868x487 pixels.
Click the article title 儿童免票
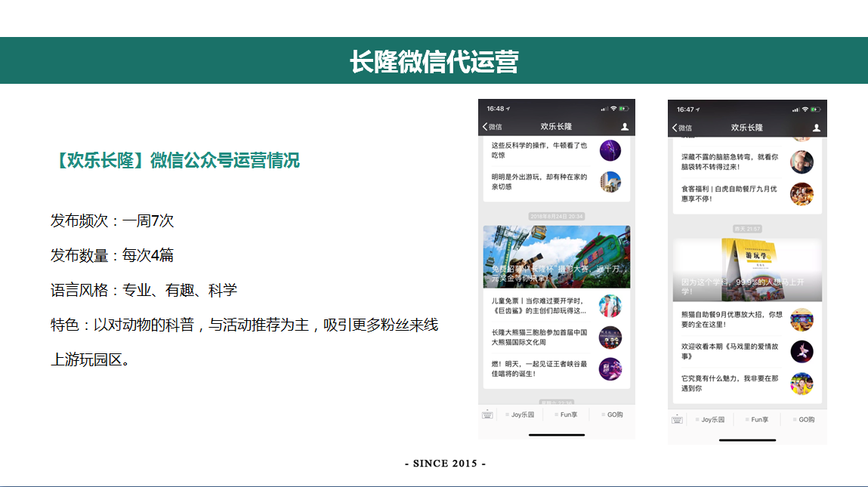click(x=539, y=306)
